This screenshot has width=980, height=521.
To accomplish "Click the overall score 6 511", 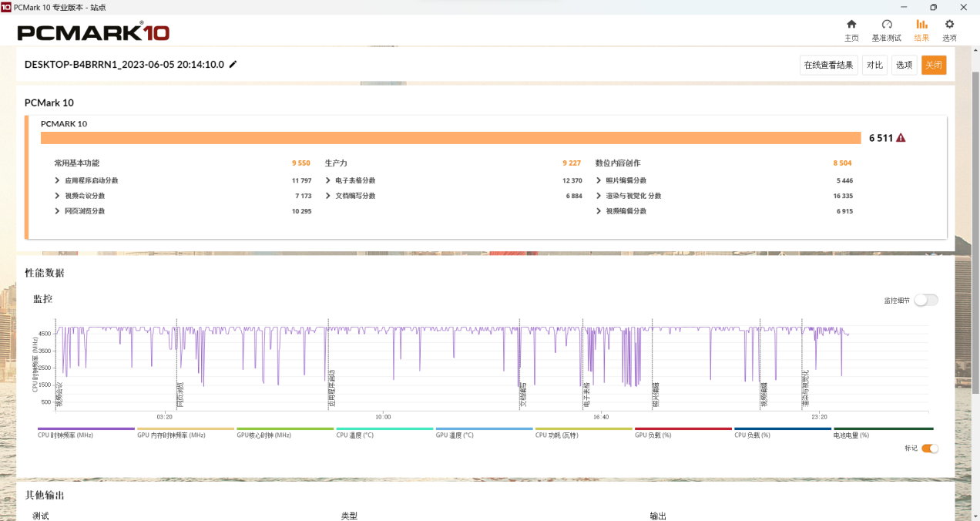I will pyautogui.click(x=881, y=138).
